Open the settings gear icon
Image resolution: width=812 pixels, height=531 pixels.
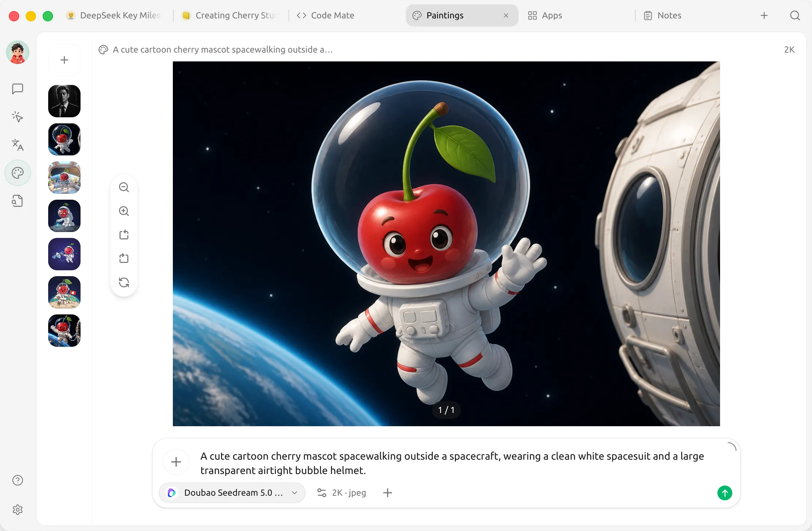tap(17, 510)
